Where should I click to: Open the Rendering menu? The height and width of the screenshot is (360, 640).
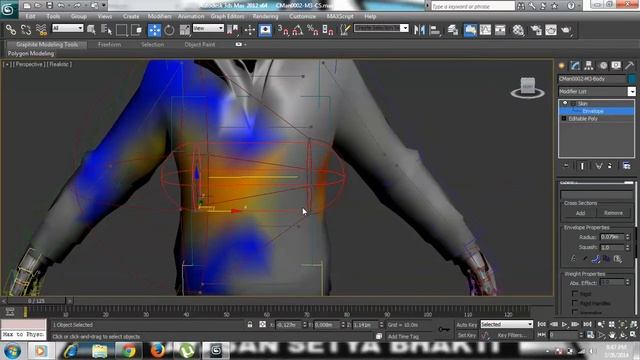click(265, 16)
